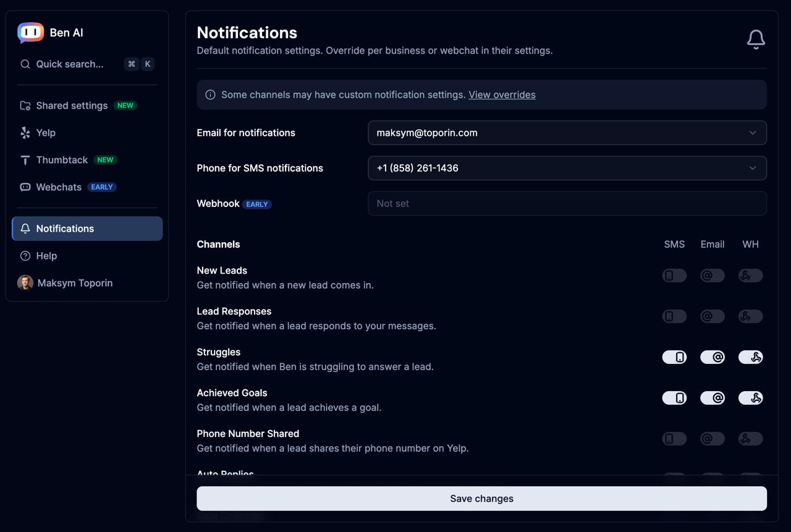Click the Webchats icon in sidebar

coord(25,187)
